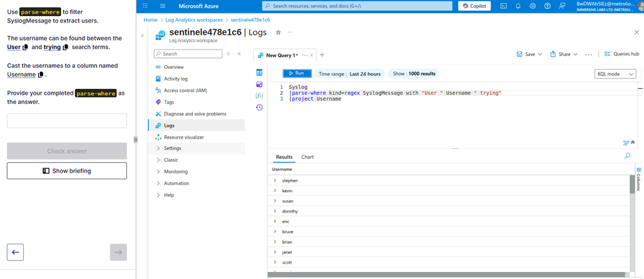
Task: Click the portal Settings gear icon
Action: pyautogui.click(x=532, y=6)
